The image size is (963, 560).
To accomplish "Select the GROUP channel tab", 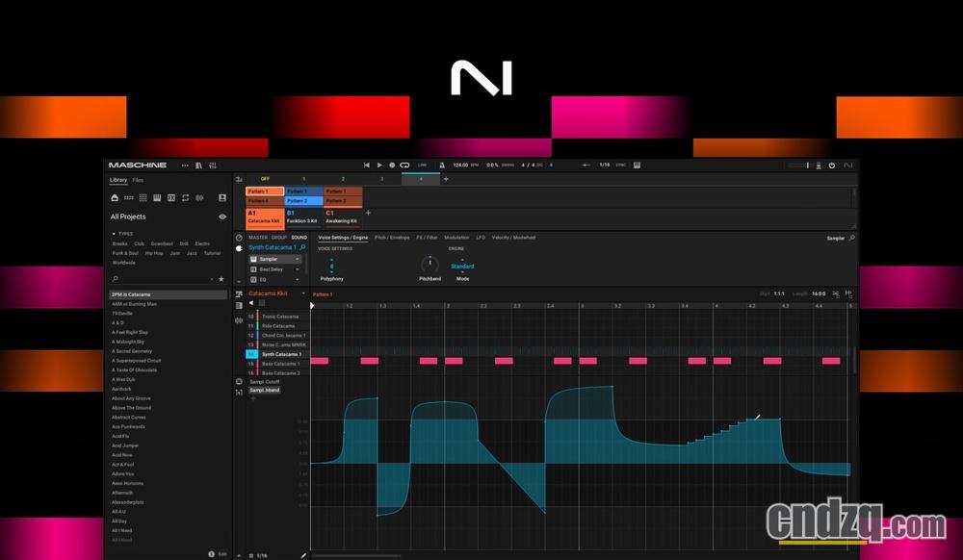I will pyautogui.click(x=279, y=238).
